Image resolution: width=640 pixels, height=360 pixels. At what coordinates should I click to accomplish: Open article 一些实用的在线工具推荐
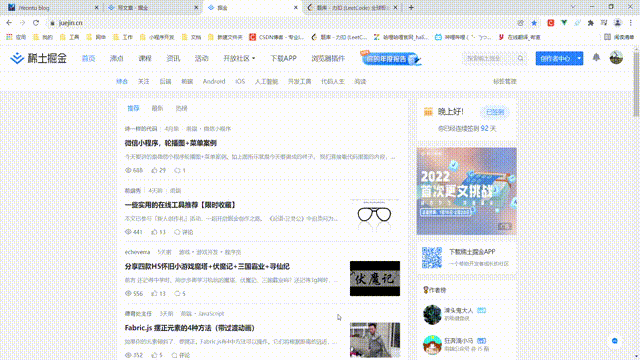coord(180,205)
